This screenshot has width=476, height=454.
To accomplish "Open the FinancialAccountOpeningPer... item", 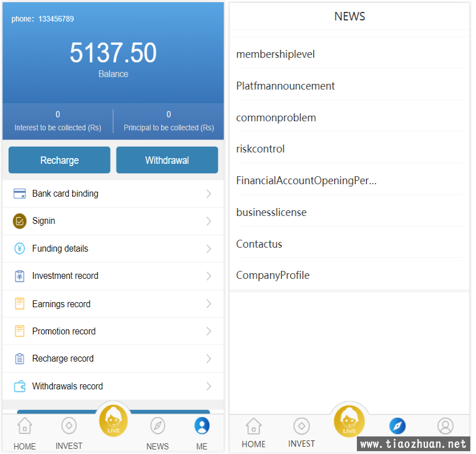I will point(349,180).
